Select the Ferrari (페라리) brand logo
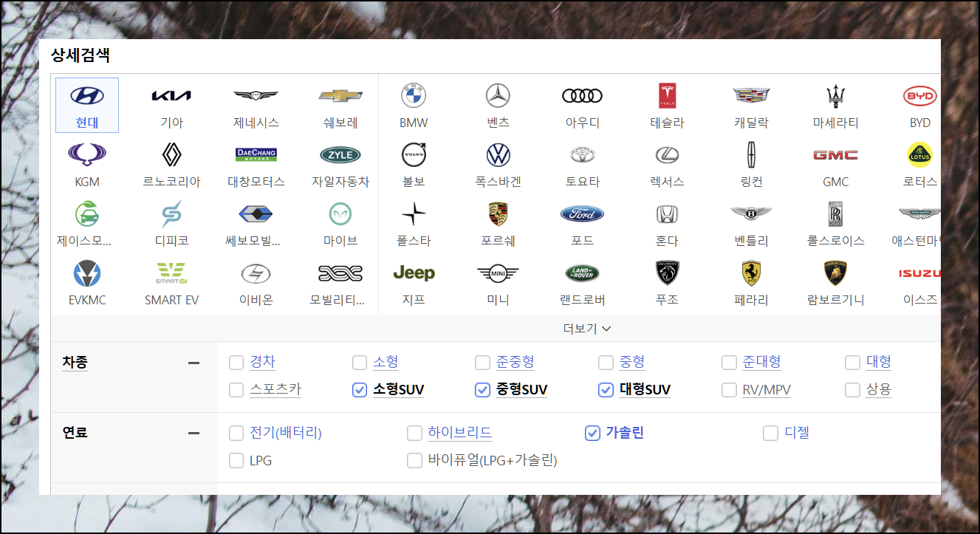 [x=751, y=273]
